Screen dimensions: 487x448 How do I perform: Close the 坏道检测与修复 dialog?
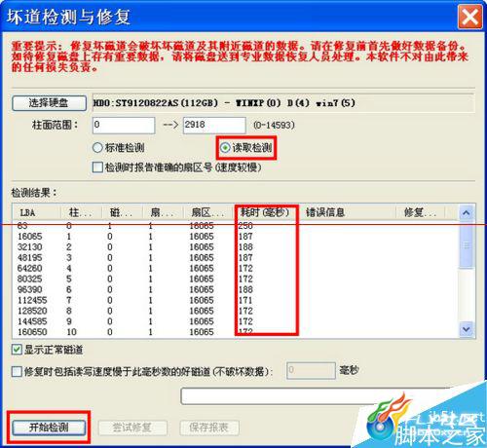click(469, 17)
